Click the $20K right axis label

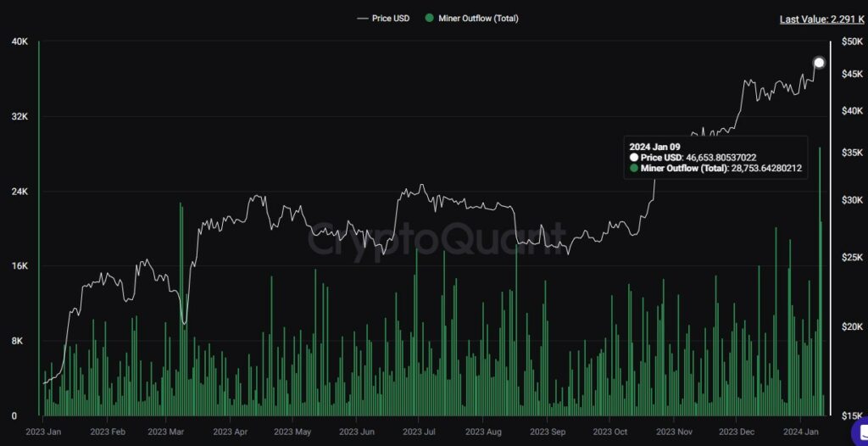click(x=852, y=327)
